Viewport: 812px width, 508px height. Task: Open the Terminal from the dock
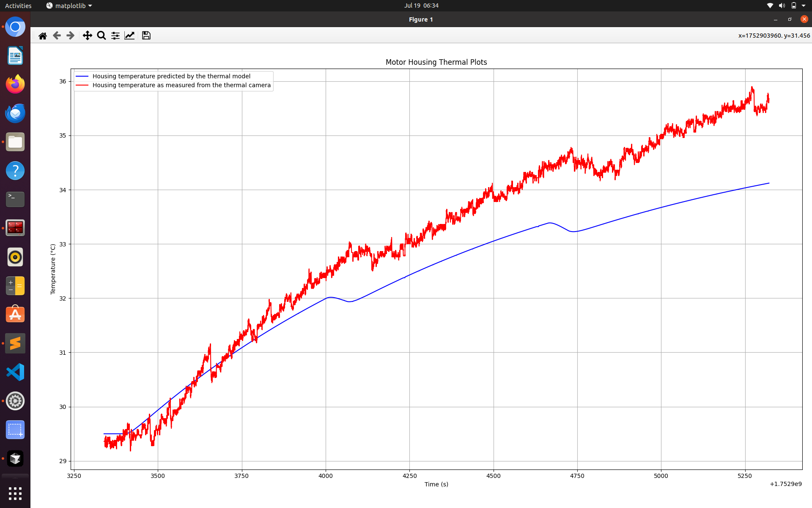click(x=15, y=199)
